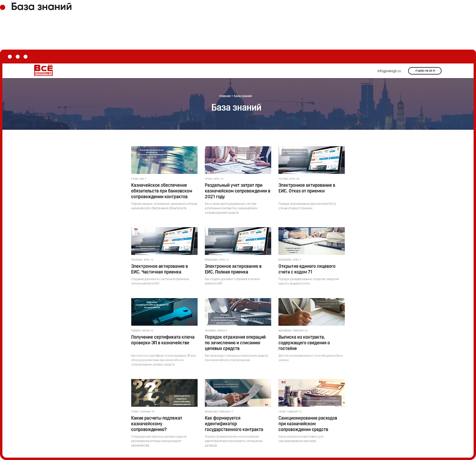This screenshot has height=460, width=476.
Task: Open article Как формируется идентификатор государственного контракта
Action: click(234, 424)
